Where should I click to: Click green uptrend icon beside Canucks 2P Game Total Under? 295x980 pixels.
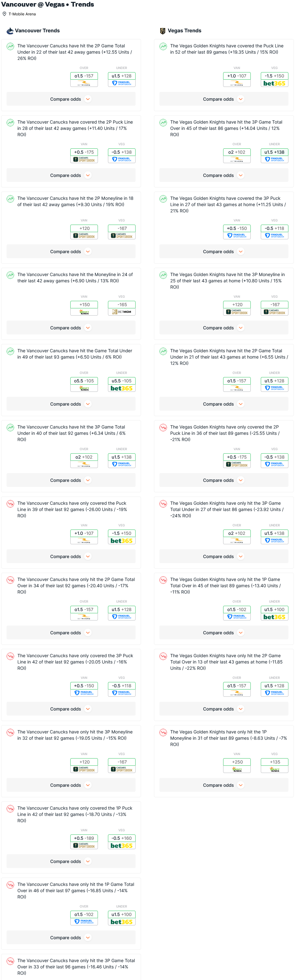coord(10,46)
